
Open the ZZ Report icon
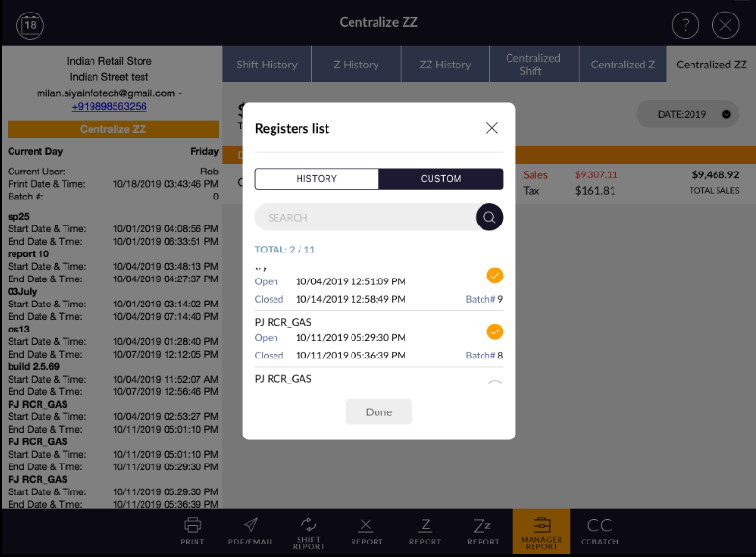(x=482, y=530)
